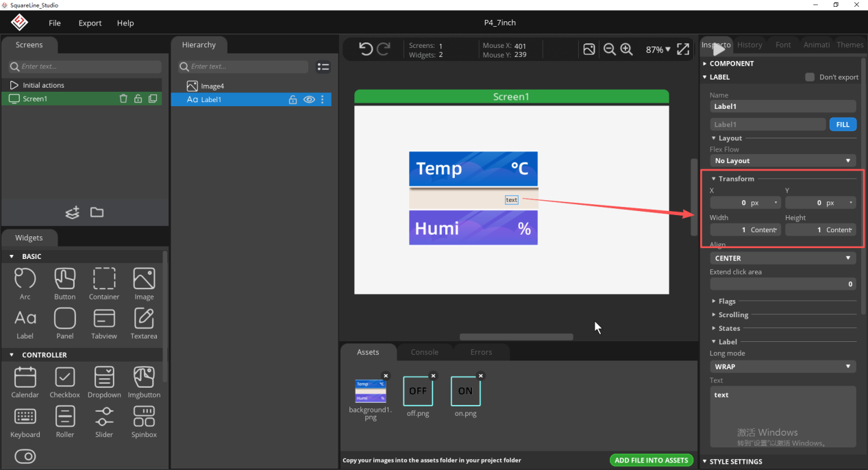Collapse the CONTROLLER widgets section

coord(12,355)
